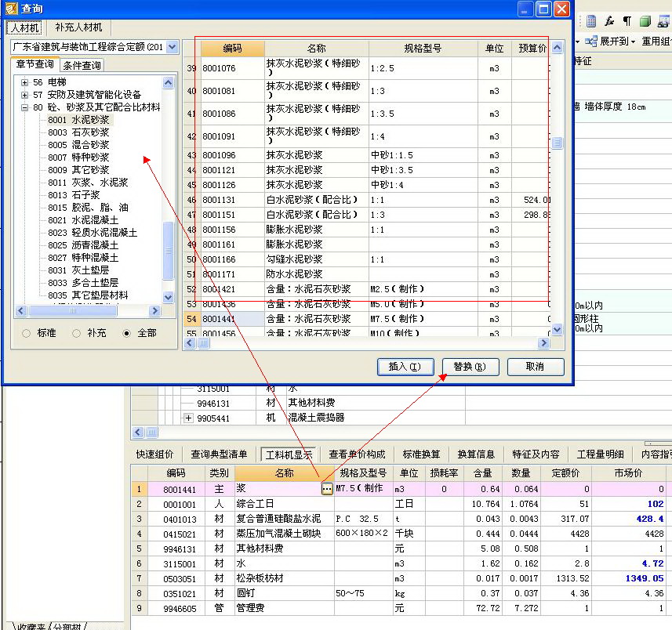Image resolution: width=672 pixels, height=630 pixels.
Task: Click the tree panel scroll-up arrow
Action: [x=168, y=82]
